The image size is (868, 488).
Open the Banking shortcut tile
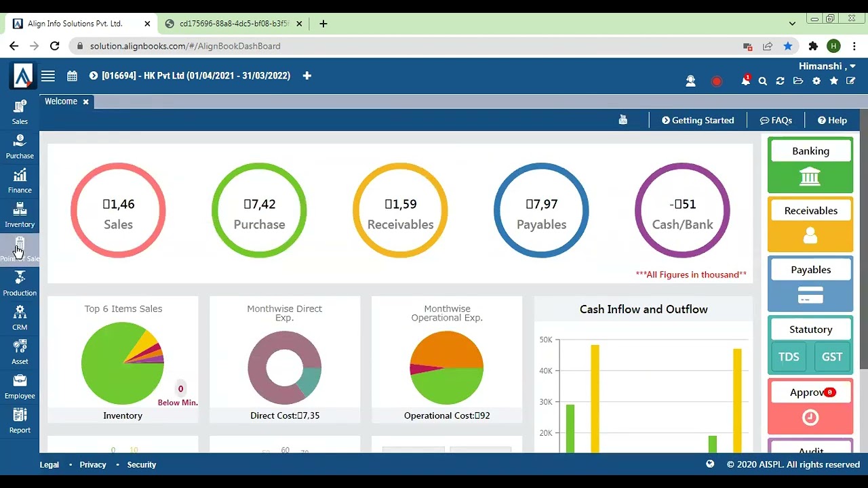[x=810, y=165]
